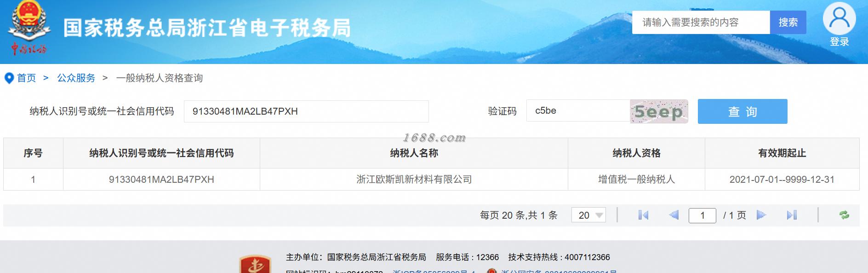Click the 纳税人识别号或统一社会信用代码 column header
868x273 pixels.
point(161,153)
